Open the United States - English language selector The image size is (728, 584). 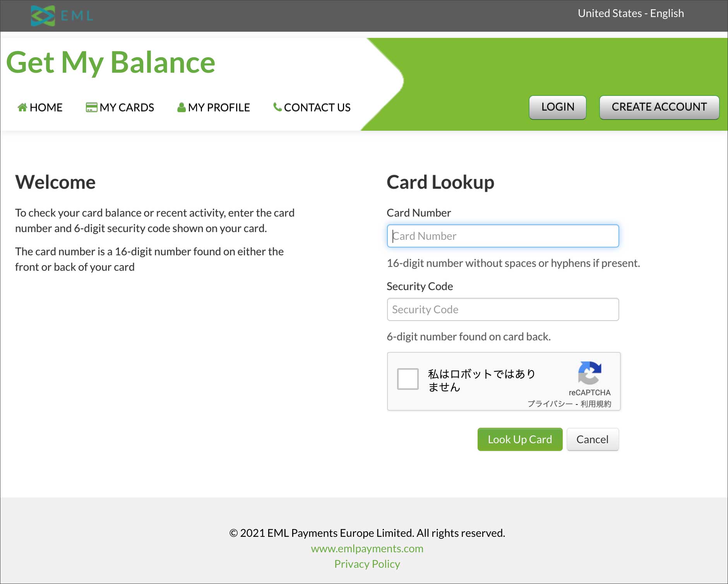(x=630, y=14)
